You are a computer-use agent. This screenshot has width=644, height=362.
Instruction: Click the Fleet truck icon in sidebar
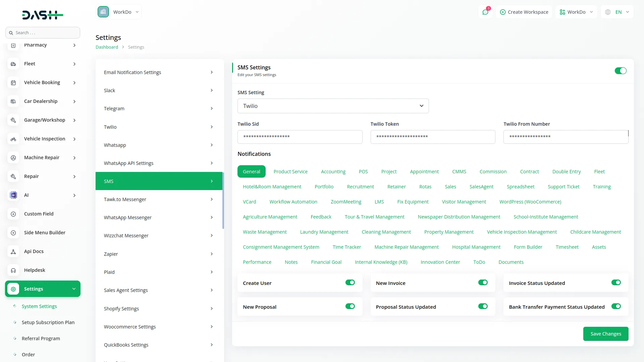pos(13,64)
